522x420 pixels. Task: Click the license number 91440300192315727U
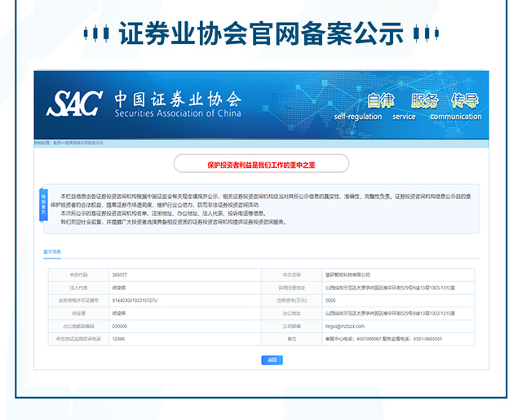pyautogui.click(x=135, y=300)
